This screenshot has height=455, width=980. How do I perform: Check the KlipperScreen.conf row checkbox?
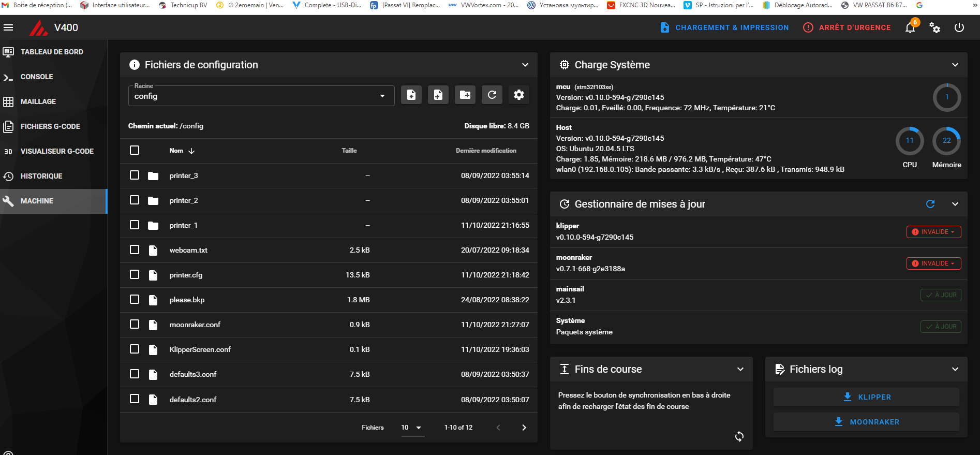(135, 349)
